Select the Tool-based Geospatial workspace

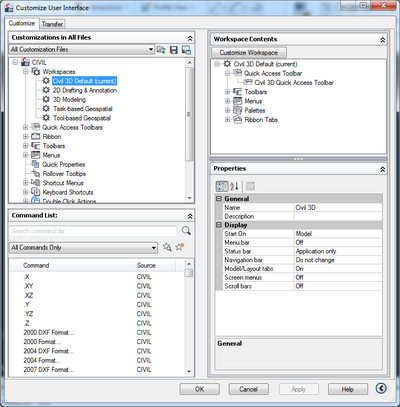pyautogui.click(x=82, y=118)
